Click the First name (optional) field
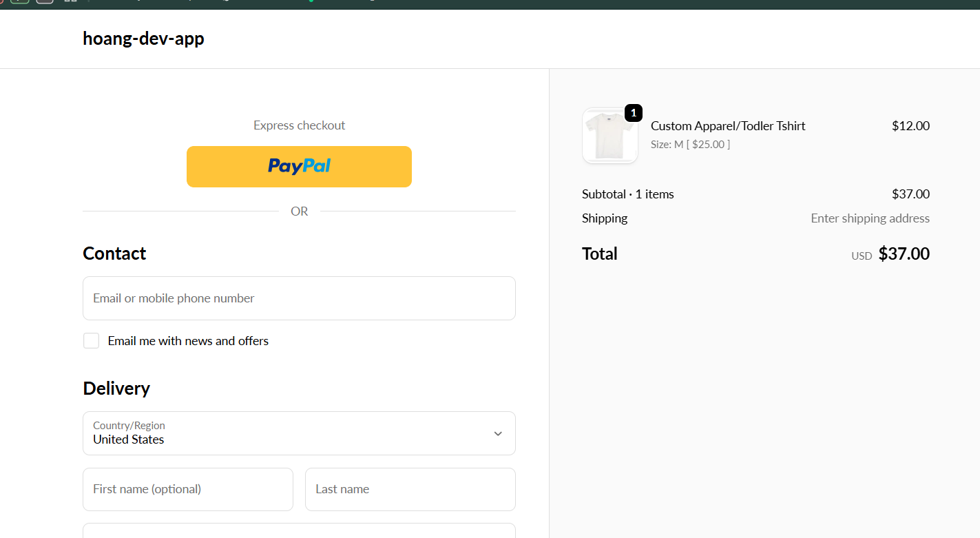The height and width of the screenshot is (538, 980). [187, 489]
